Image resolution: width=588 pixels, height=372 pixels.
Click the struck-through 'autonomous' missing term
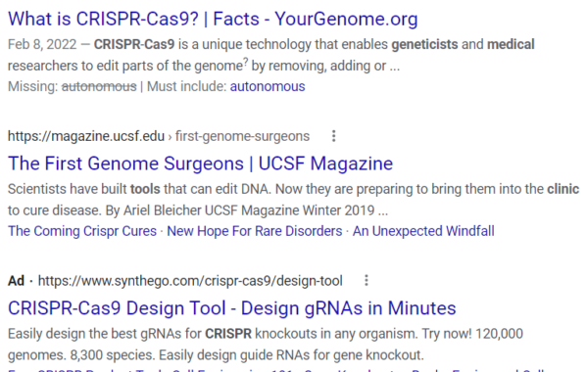click(x=99, y=86)
